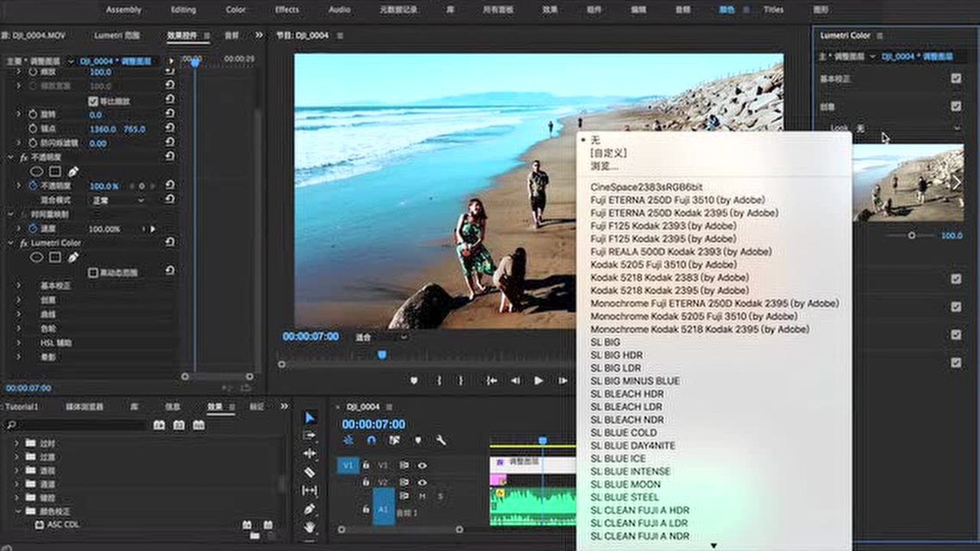
Task: Choose Kodak 5218 Kodak 2383 look
Action: pos(669,277)
